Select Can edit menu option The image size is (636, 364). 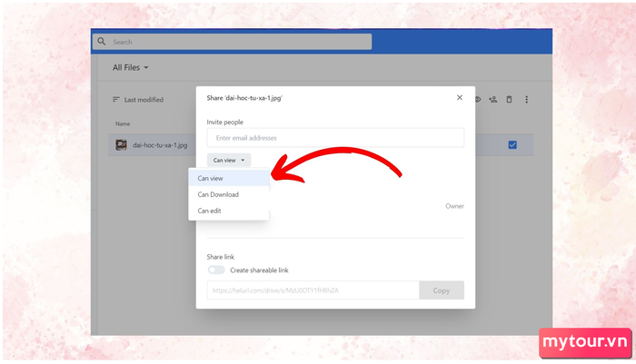[229, 211]
